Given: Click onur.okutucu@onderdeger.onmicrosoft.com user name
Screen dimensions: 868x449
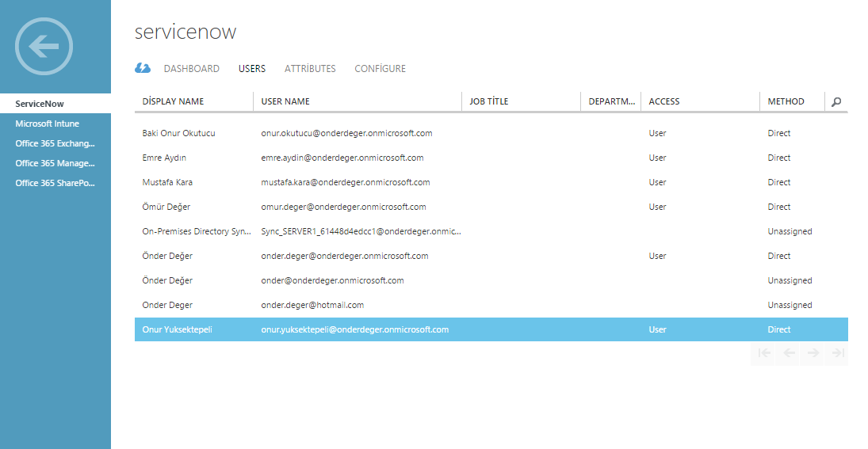Looking at the screenshot, I should 346,133.
